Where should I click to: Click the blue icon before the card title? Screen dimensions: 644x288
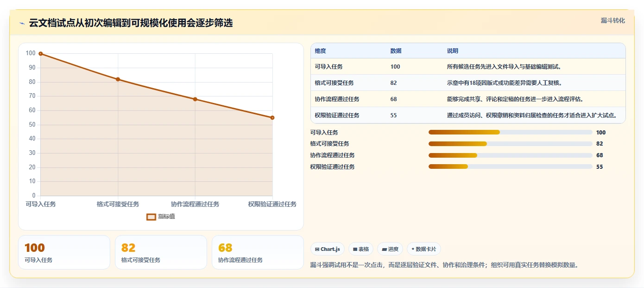(22, 23)
